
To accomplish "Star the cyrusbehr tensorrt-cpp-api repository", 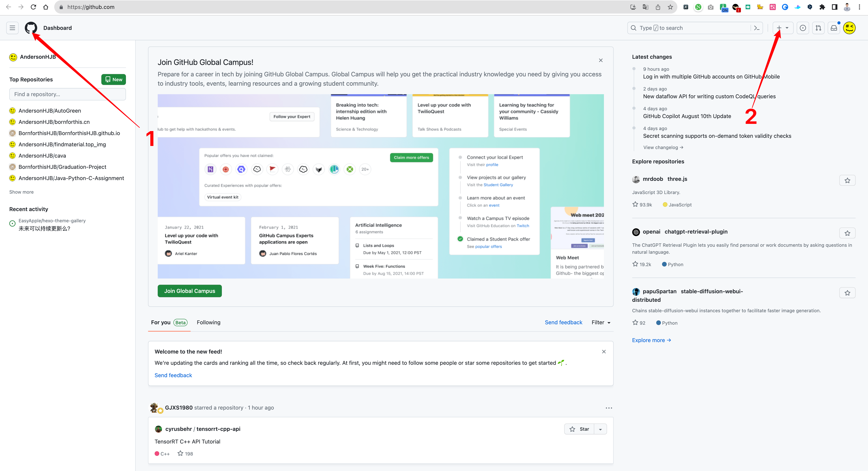I will point(580,429).
